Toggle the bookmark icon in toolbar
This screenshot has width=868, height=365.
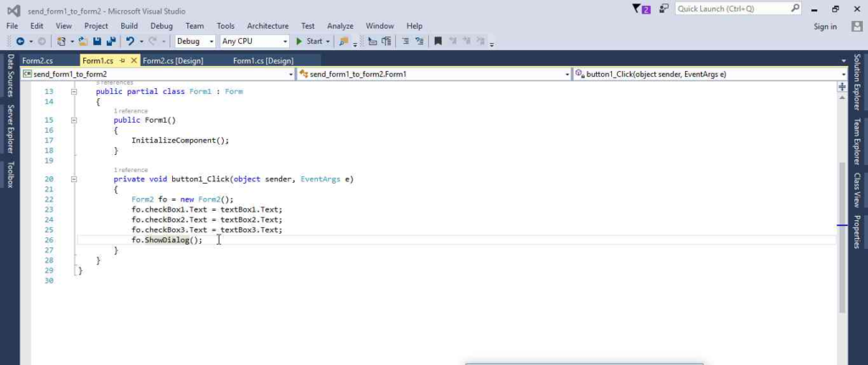click(437, 41)
